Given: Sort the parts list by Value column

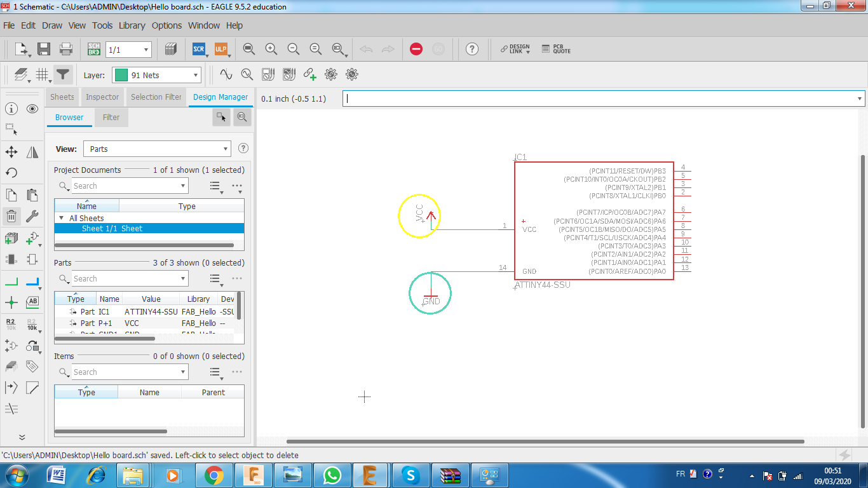Looking at the screenshot, I should 151,299.
